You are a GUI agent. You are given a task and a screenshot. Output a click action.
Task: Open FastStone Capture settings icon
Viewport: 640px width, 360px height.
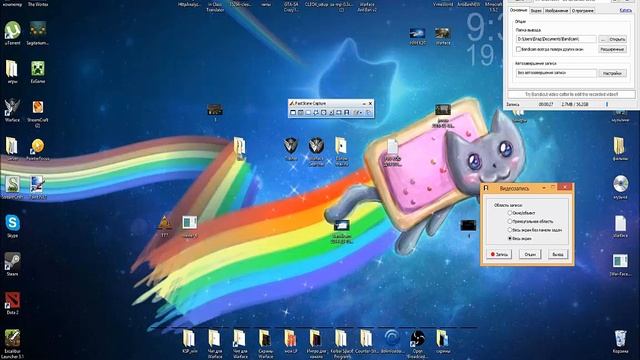(369, 112)
